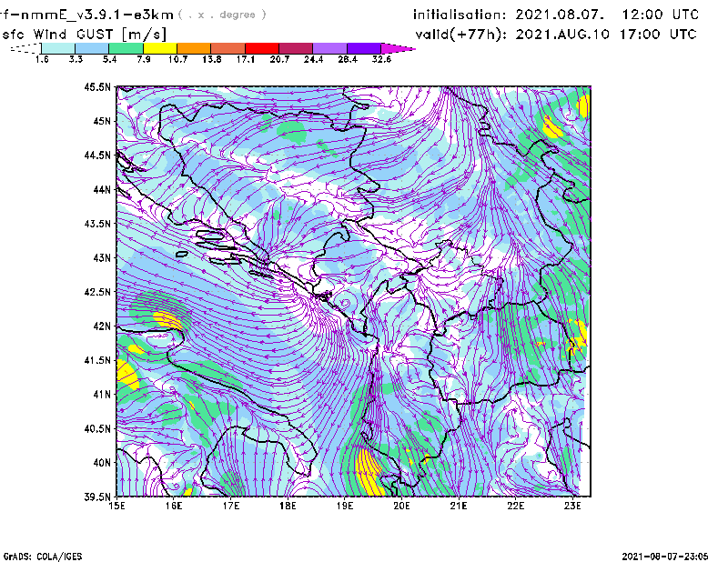This screenshot has height=562, width=728.
Task: Click the '18E' longitude label
Action: tap(288, 506)
